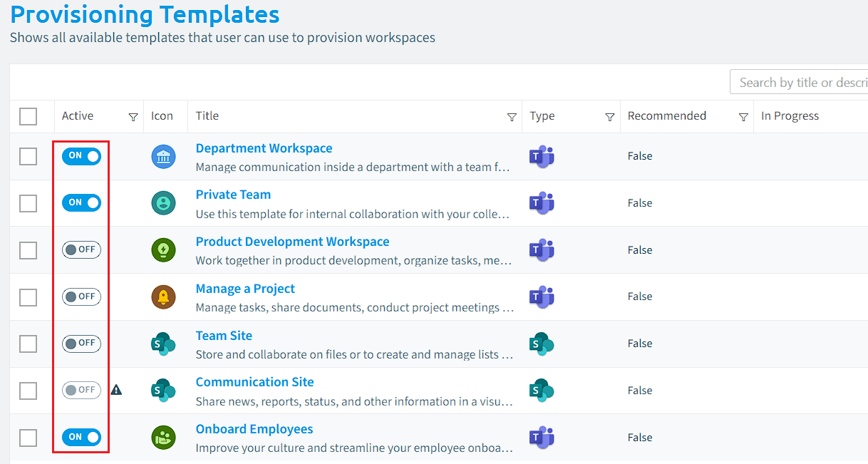
Task: Sort by the Recommended column header
Action: [x=667, y=116]
